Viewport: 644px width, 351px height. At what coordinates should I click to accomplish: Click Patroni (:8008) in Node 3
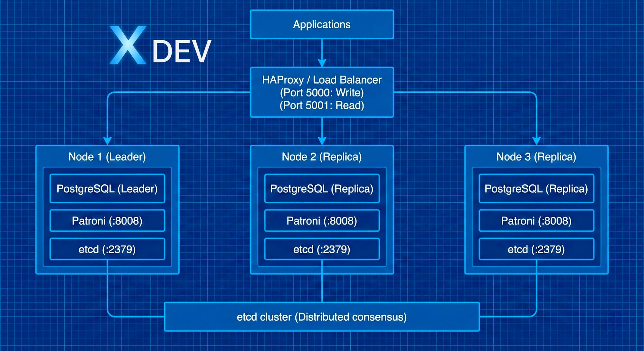point(536,221)
